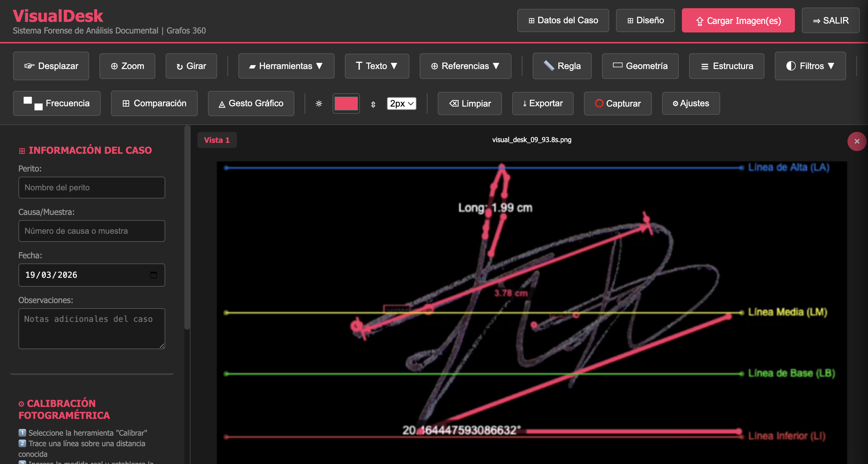Expand the Referencias dropdown
The width and height of the screenshot is (868, 464).
tap(465, 66)
